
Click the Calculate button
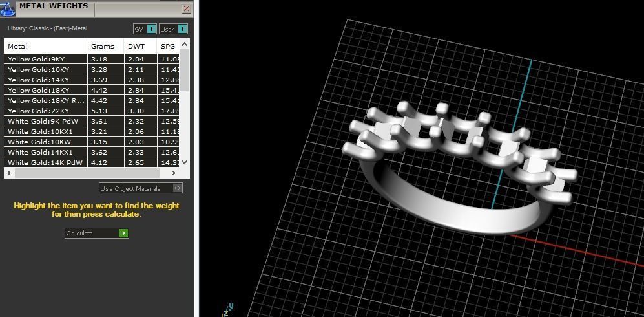click(x=96, y=233)
